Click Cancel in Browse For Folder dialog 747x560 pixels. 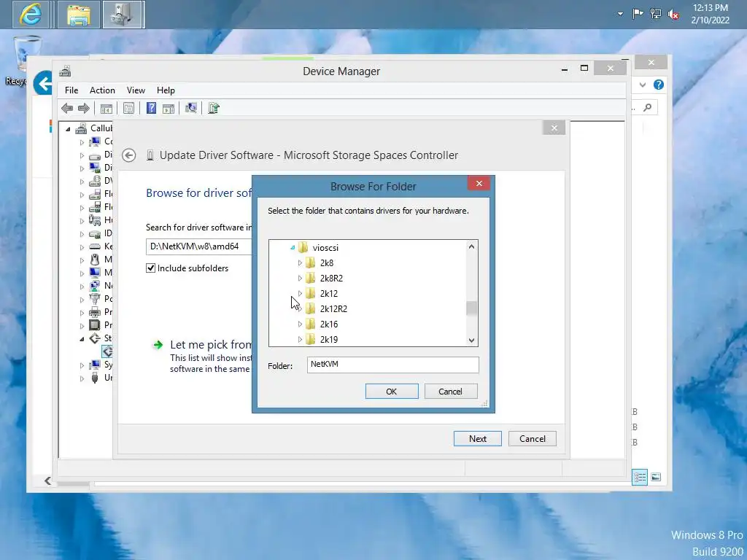(451, 392)
